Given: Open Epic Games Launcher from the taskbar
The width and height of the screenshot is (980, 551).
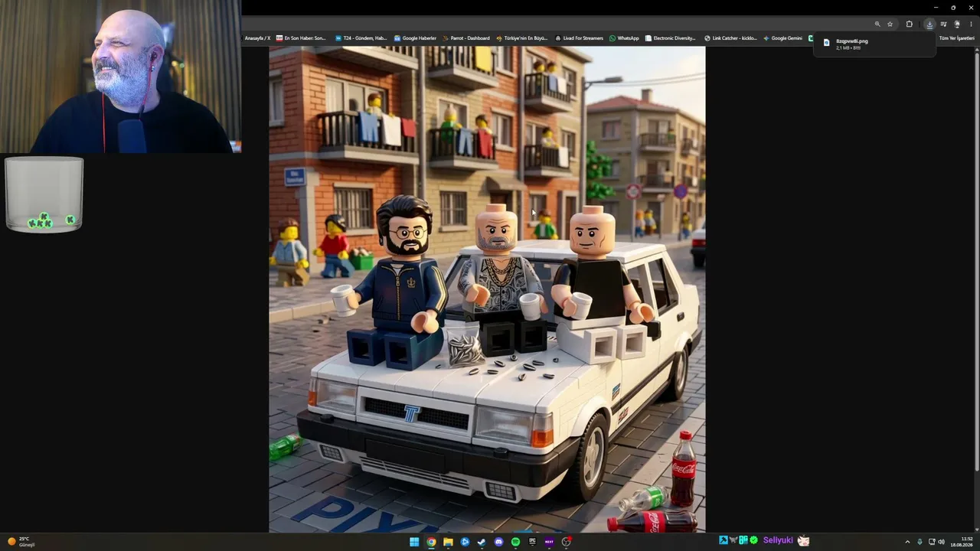Looking at the screenshot, I should tap(532, 542).
